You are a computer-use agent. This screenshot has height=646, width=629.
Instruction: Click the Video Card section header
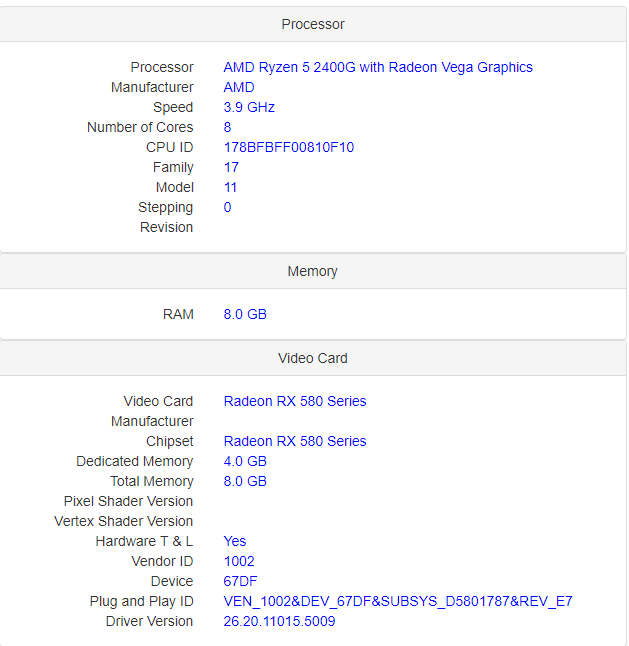pyautogui.click(x=313, y=358)
